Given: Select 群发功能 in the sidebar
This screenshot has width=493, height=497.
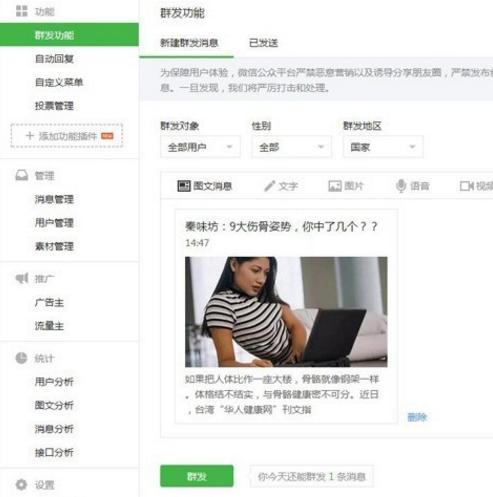Looking at the screenshot, I should click(x=69, y=35).
